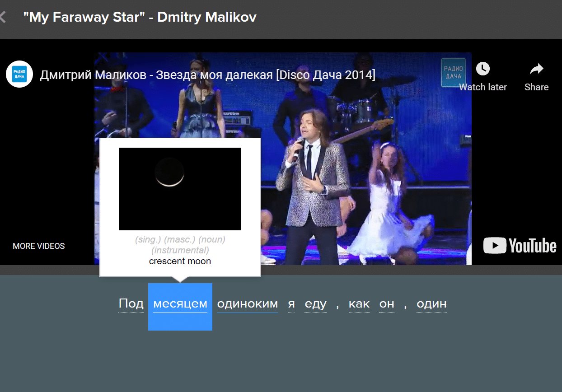The height and width of the screenshot is (392, 562).
Task: Open the YouTube logo in the video corner
Action: 520,246
